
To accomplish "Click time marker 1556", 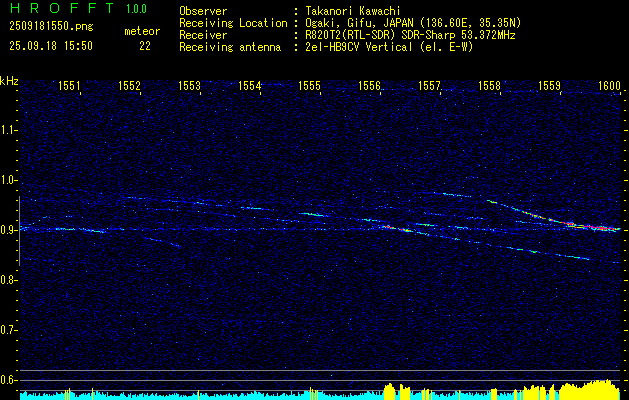I will 369,85.
